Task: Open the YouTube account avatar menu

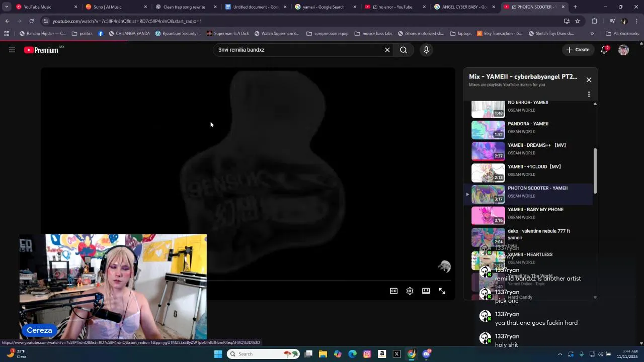Action: coord(623,50)
